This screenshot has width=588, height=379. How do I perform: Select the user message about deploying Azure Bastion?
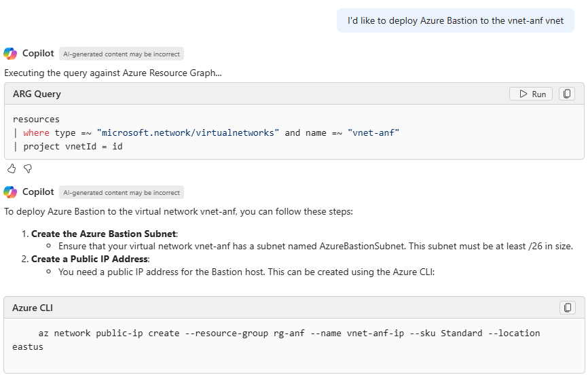[x=456, y=20]
